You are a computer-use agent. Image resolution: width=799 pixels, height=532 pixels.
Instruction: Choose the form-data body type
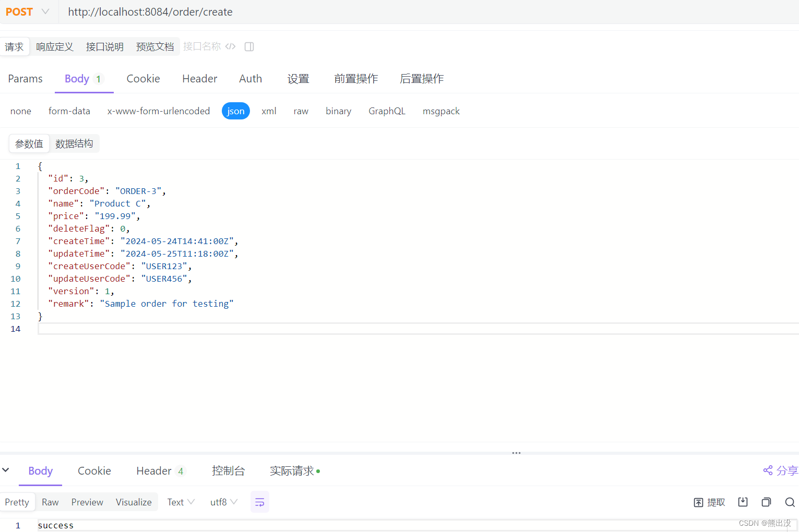pos(69,111)
